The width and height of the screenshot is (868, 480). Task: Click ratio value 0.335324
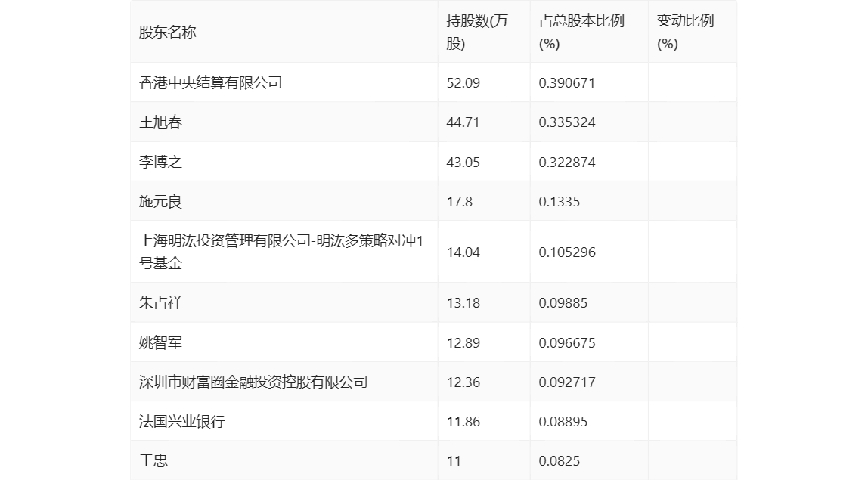(567, 122)
